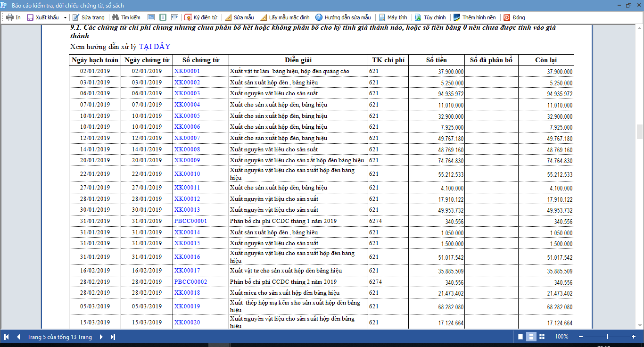This screenshot has height=347, width=644.
Task: Click Ngày hạch toán cell 16/02/2019
Action: pos(95,271)
